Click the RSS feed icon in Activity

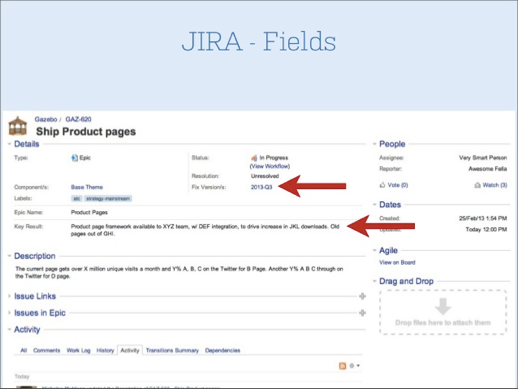(342, 366)
